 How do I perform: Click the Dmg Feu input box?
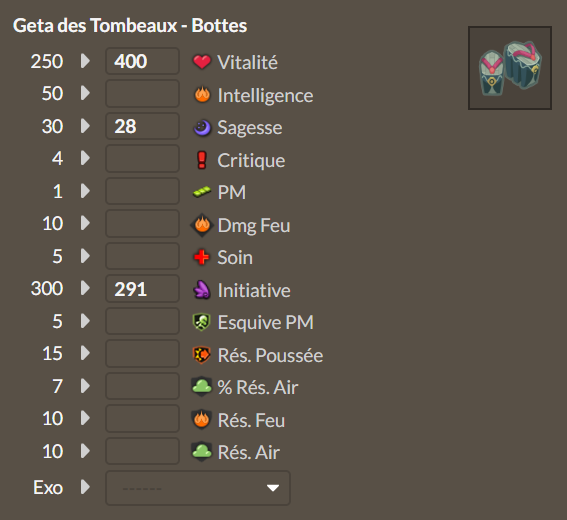[x=142, y=223]
